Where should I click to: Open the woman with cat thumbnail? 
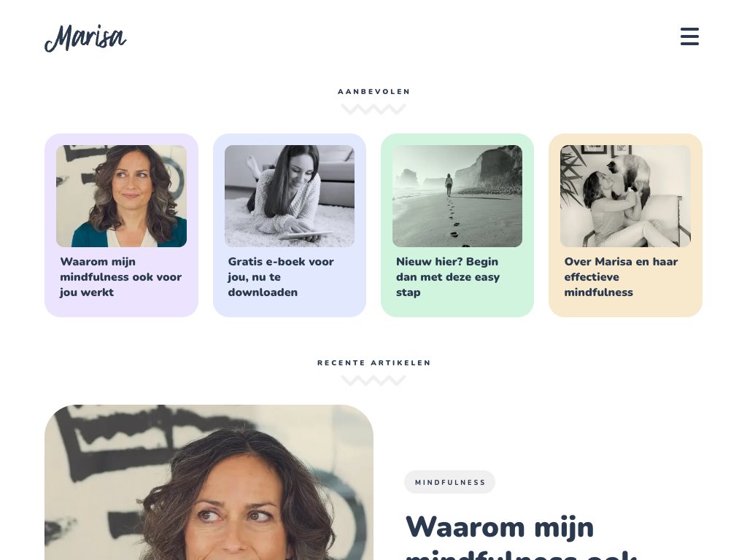point(625,196)
